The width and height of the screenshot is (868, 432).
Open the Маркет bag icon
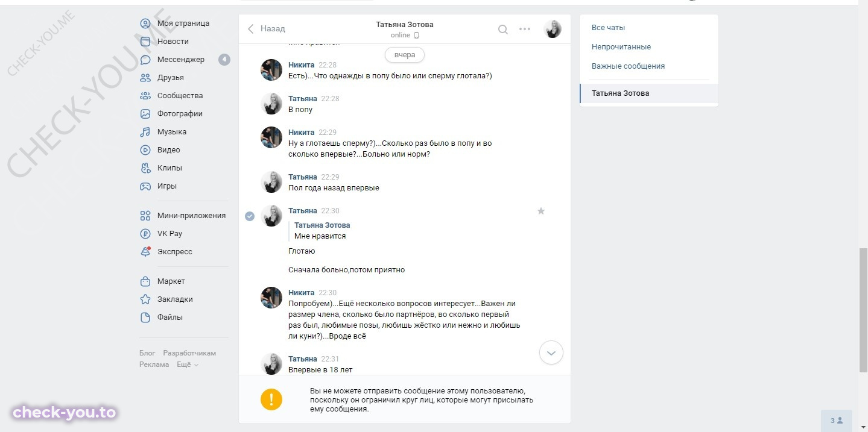[145, 281]
